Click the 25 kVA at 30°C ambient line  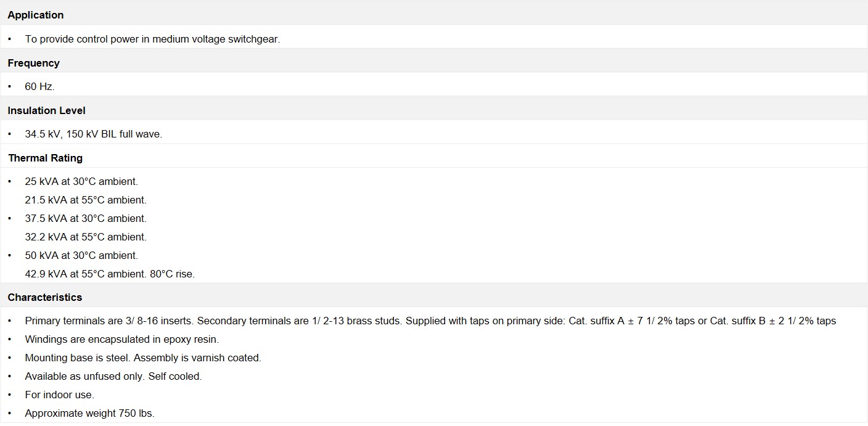point(81,181)
